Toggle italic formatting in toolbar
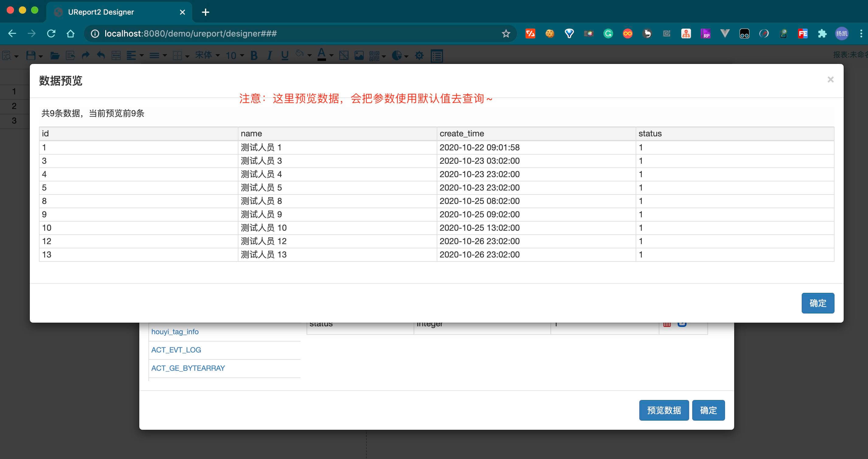The image size is (868, 459). pos(269,55)
